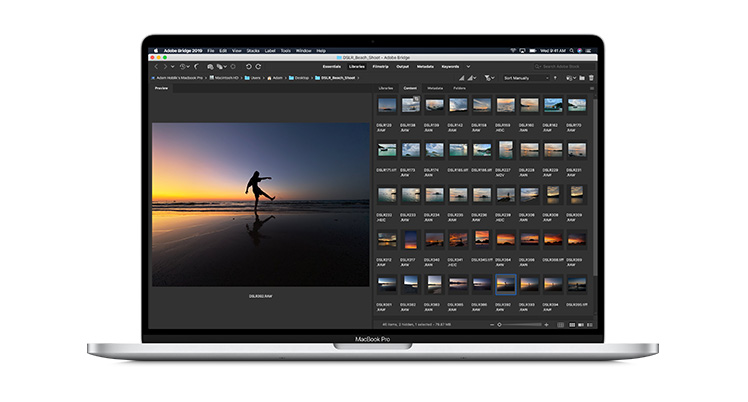This screenshot has width=748, height=402.
Task: Create a new folder
Action: point(582,78)
